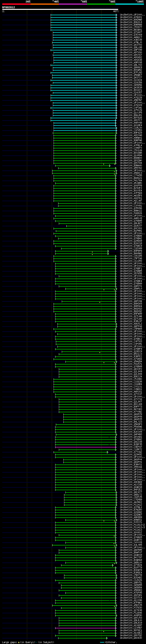Viewport: 146px width, 644px height.
Task: Click the white query sequence bar
Action: point(60,9)
